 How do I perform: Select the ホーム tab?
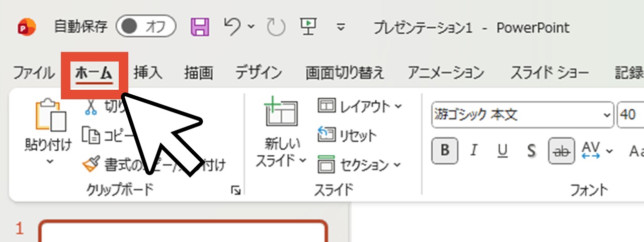94,73
